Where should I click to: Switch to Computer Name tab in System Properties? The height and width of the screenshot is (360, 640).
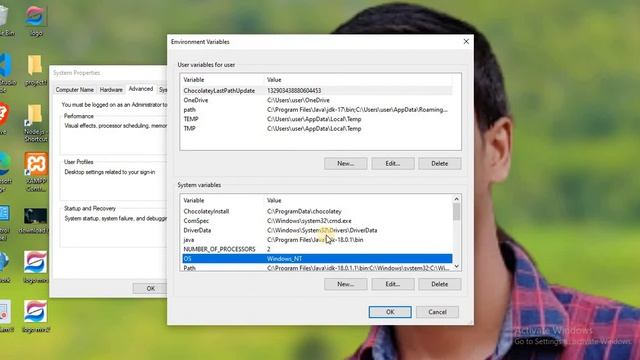75,89
